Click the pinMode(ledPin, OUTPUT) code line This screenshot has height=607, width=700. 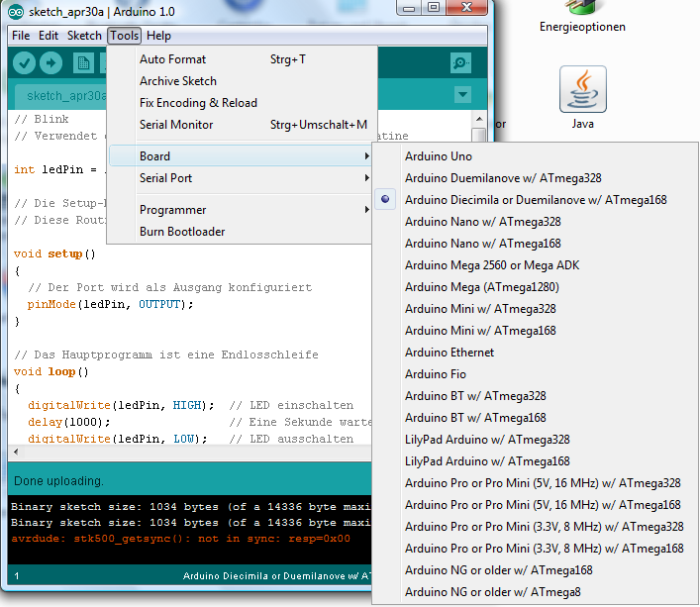110,304
